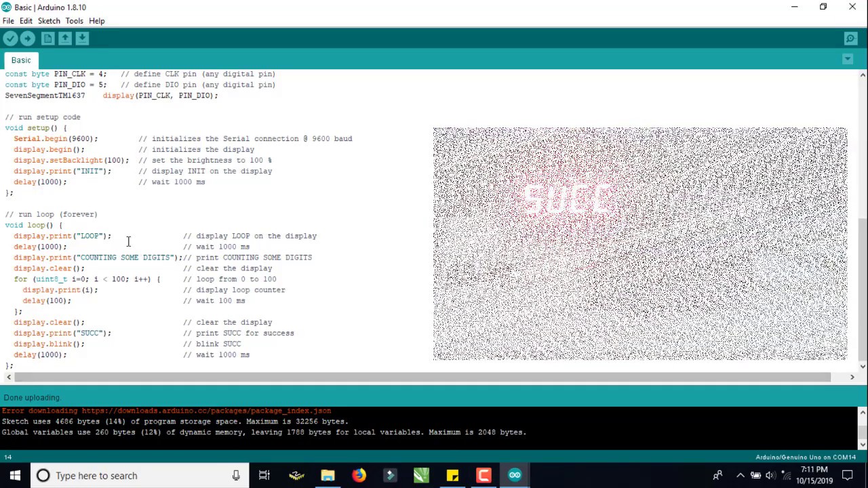Click the 'Done uploading' status text

31,398
